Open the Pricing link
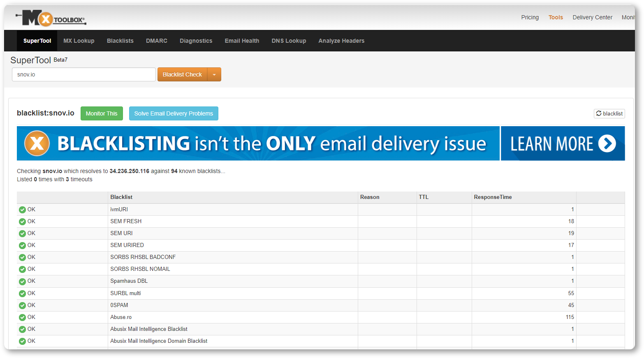Viewport: 644px width, 358px height. coord(530,17)
